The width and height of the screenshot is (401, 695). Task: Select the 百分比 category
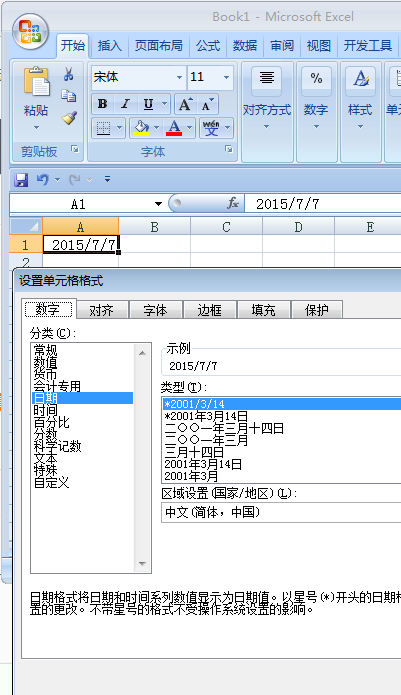coord(51,422)
